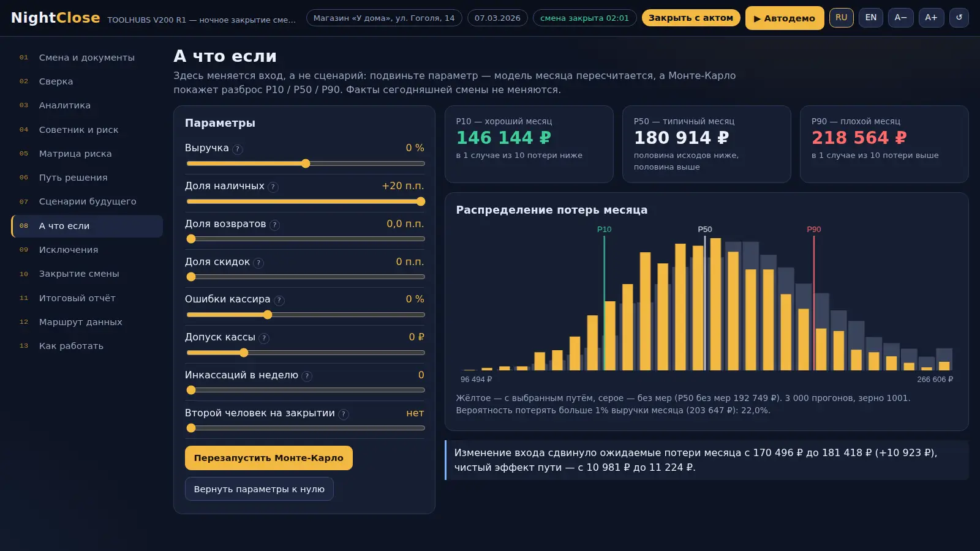The image size is (980, 551).
Task: Click the P90 marker in the histogram
Action: point(814,302)
